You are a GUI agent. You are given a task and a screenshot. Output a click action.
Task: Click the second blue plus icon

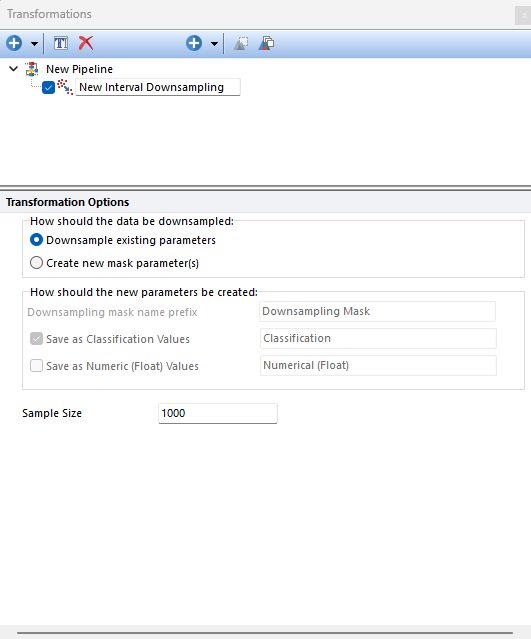[194, 43]
